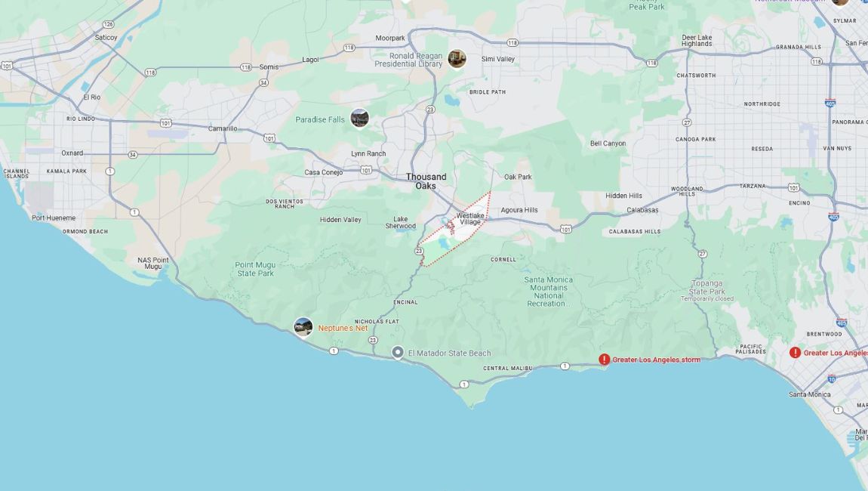868x491 pixels.
Task: Click the Westlake Village label
Action: pyautogui.click(x=470, y=218)
